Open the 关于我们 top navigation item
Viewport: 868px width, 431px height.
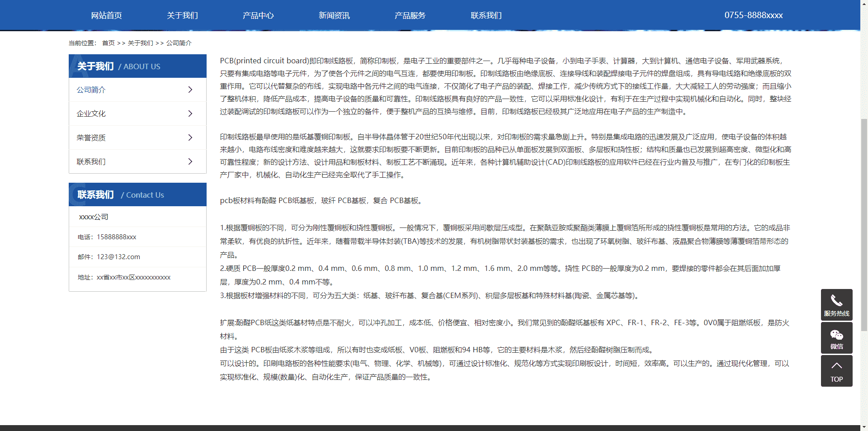[182, 15]
